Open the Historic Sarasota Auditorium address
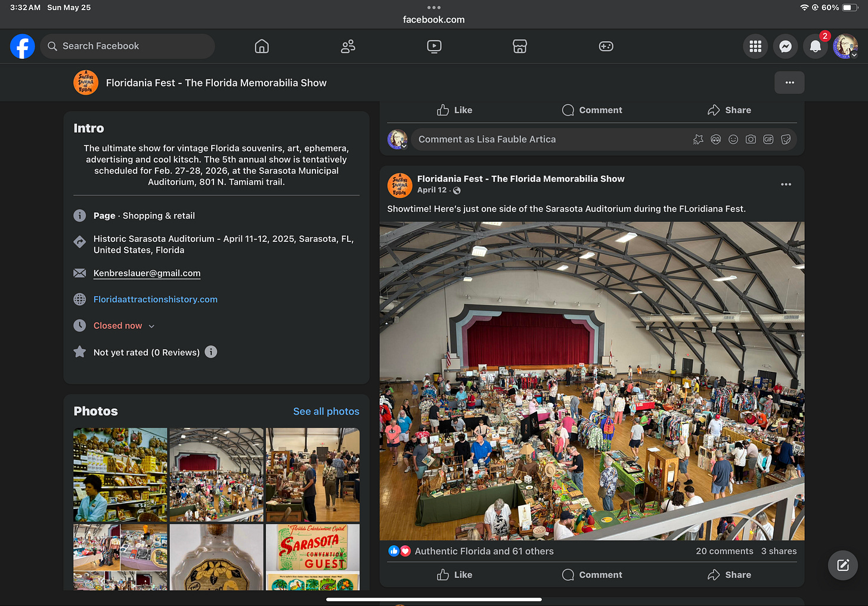The height and width of the screenshot is (606, 868). point(224,244)
